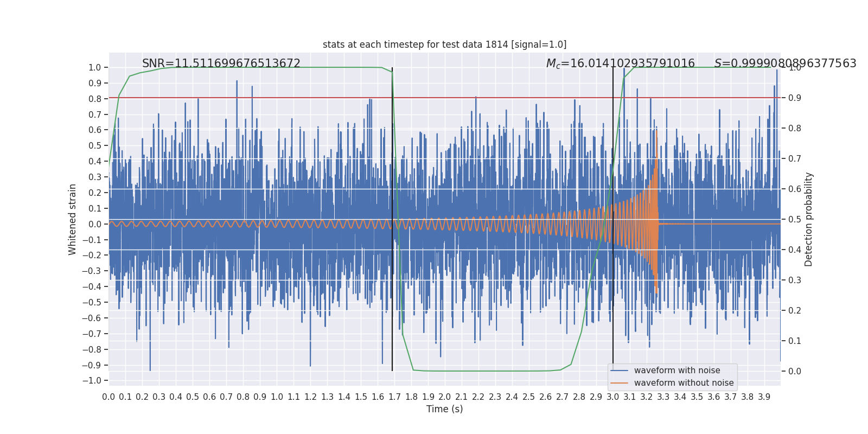Click the plot title for test data 1814
This screenshot has height=434, width=868.
(x=444, y=44)
